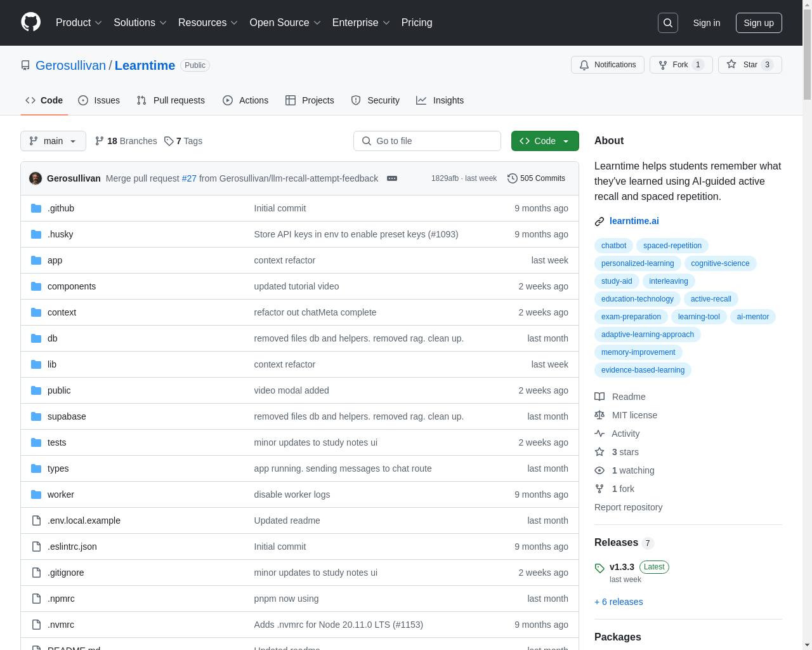Click the .npmrc file icon
Viewport: 812px width, 650px height.
pyautogui.click(x=36, y=599)
